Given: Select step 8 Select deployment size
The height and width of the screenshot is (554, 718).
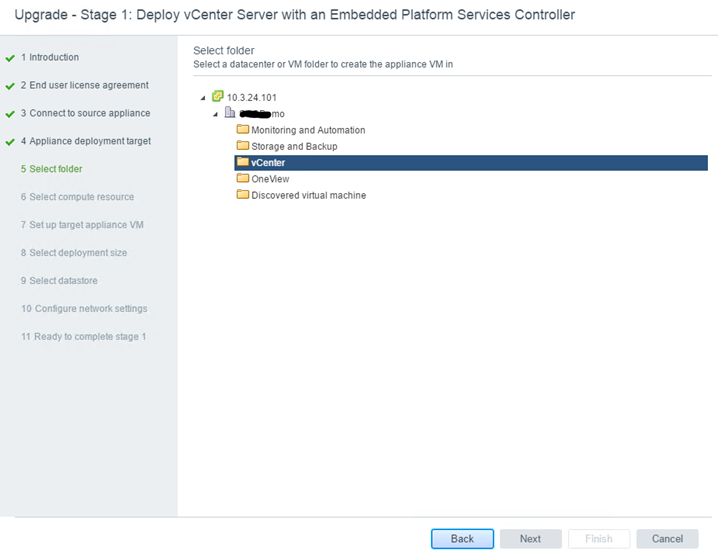Looking at the screenshot, I should coord(74,253).
